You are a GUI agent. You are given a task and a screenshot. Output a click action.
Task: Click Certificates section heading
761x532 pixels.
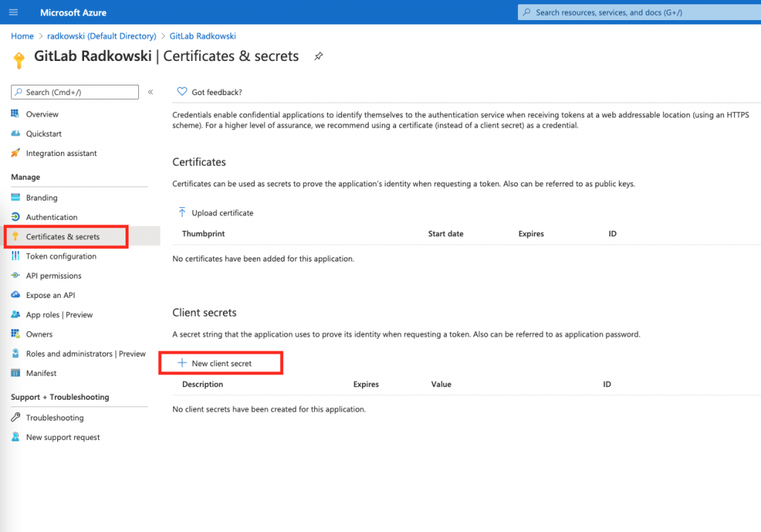click(199, 162)
